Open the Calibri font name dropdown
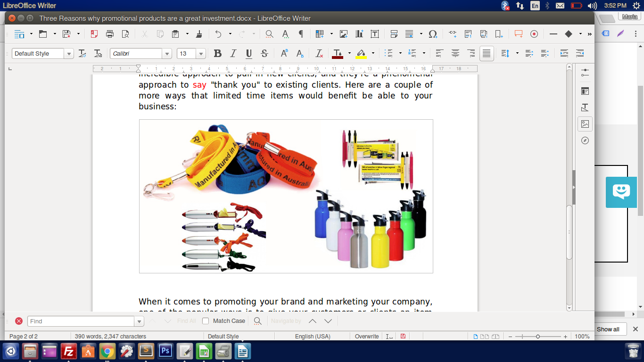The height and width of the screenshot is (362, 644). [167, 54]
